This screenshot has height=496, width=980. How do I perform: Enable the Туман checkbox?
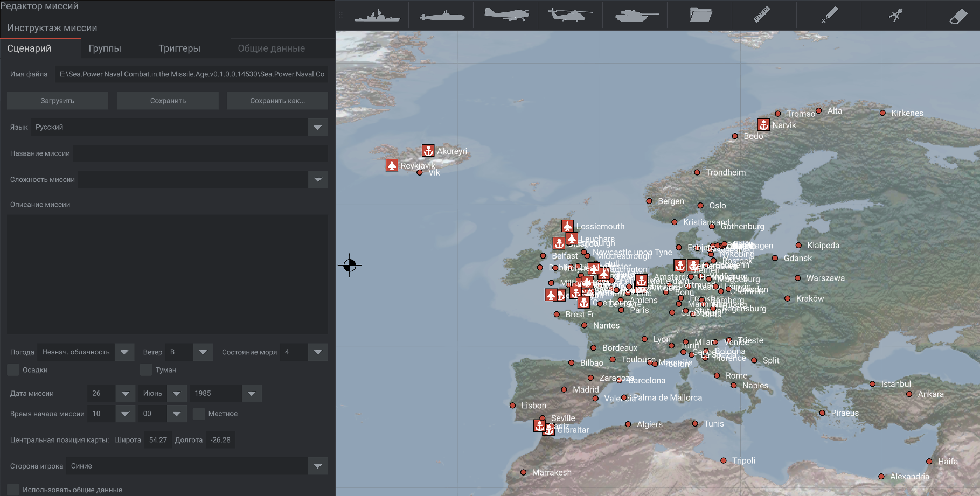click(146, 369)
